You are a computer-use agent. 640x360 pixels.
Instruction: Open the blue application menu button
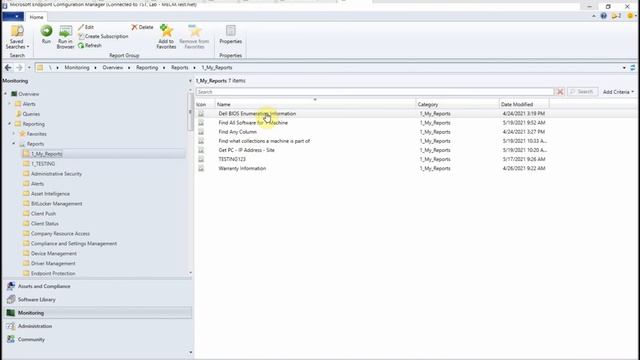click(13, 17)
